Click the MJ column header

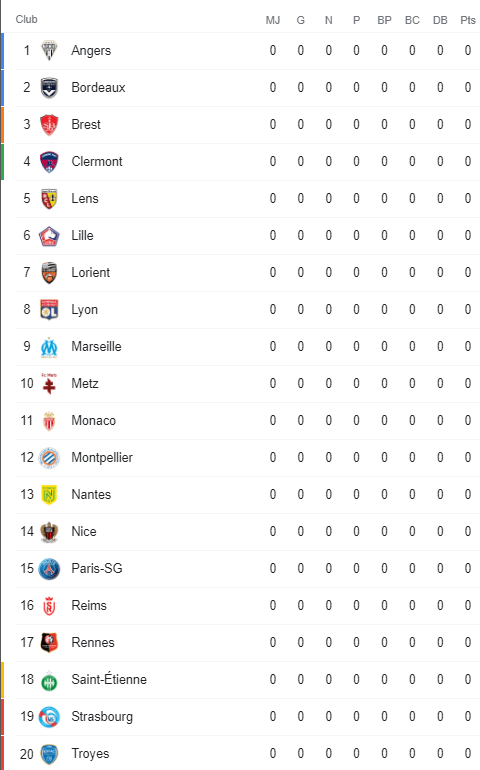pyautogui.click(x=273, y=20)
